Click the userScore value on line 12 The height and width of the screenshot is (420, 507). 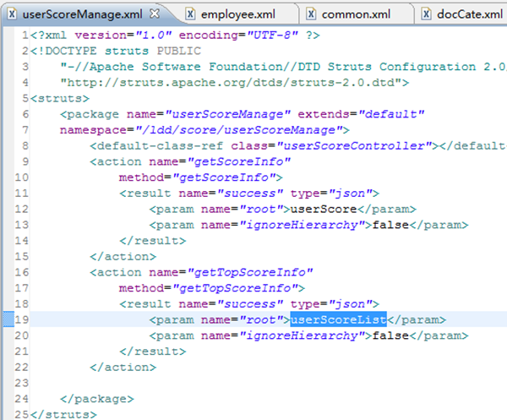[324, 210]
